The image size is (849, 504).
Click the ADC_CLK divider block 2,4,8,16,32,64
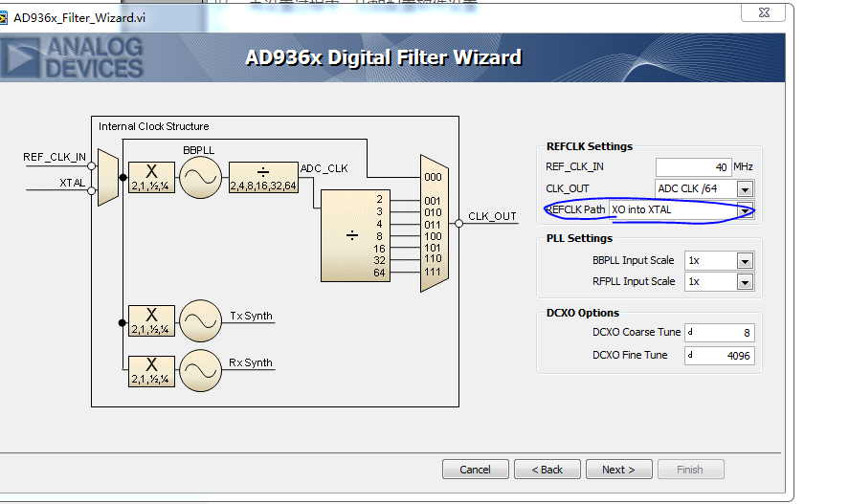point(263,177)
